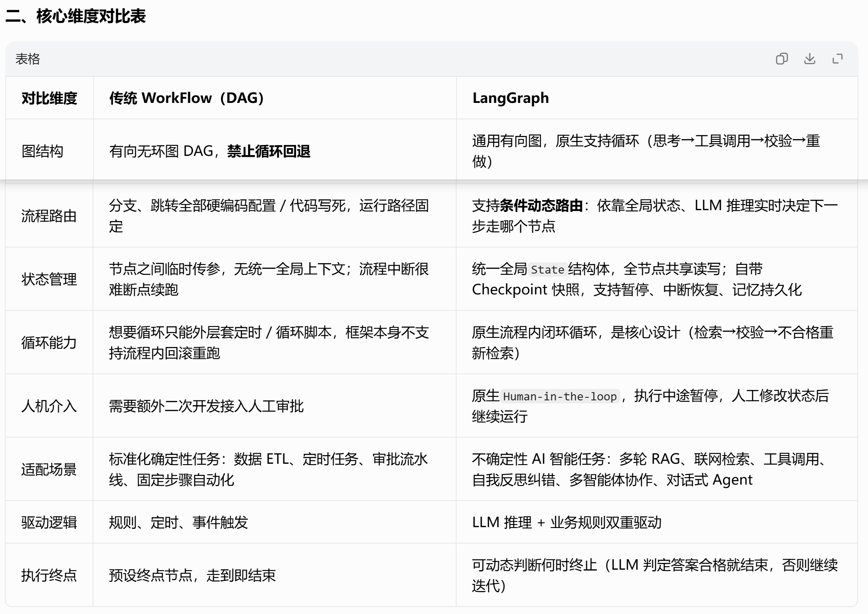Copy the table with the copy icon
This screenshot has height=614, width=868.
(782, 59)
